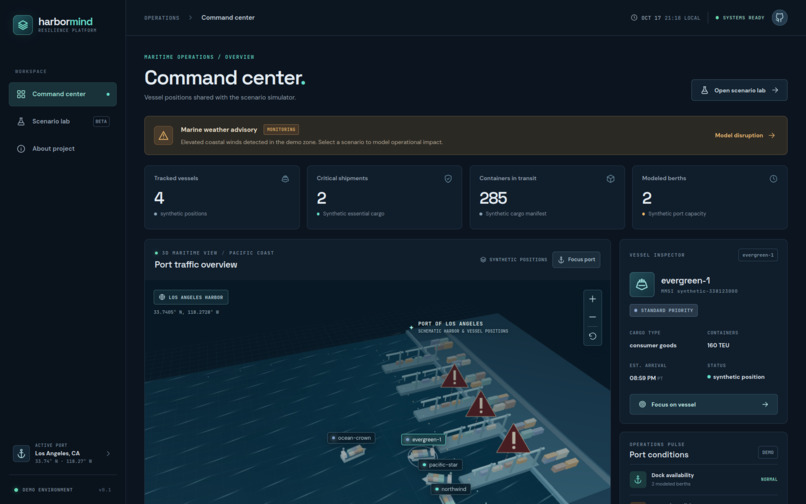806x504 pixels.
Task: Click the Tracked vessels ship icon
Action: (x=285, y=178)
